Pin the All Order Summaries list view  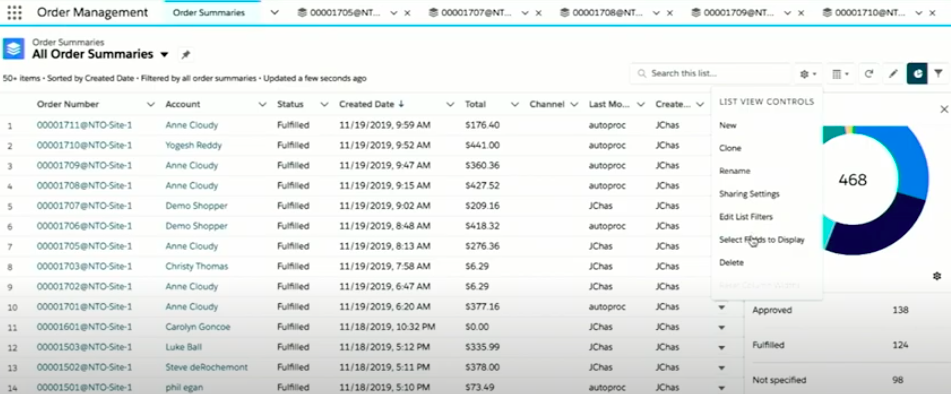click(186, 55)
